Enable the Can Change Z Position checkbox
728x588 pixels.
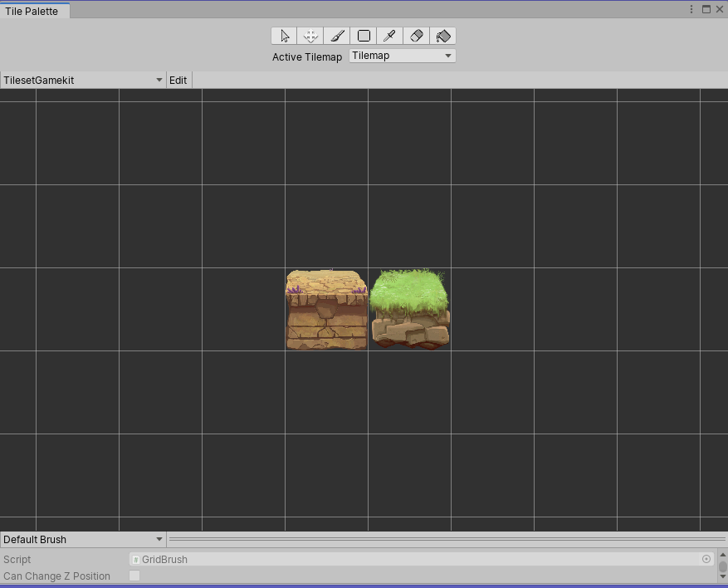[134, 576]
